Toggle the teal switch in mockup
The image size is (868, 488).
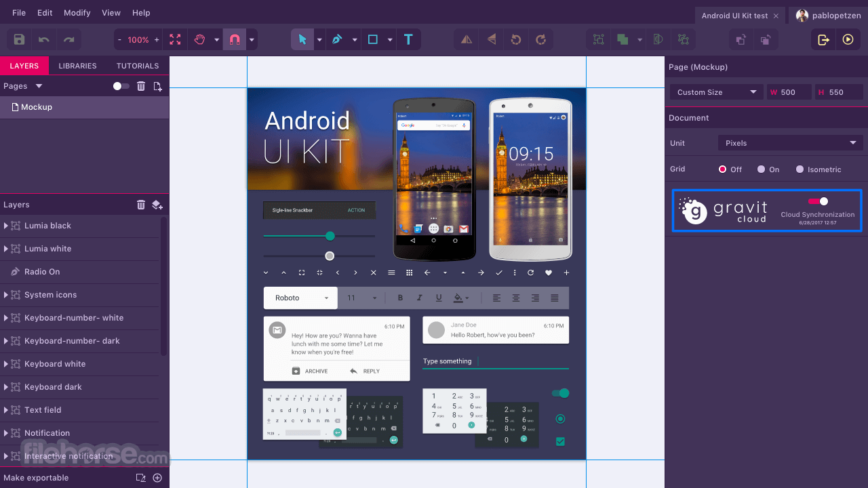(561, 393)
